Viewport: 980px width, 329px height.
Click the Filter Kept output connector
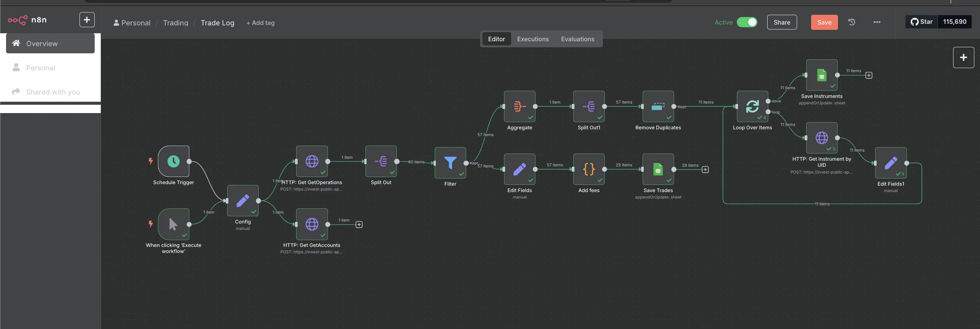click(466, 163)
